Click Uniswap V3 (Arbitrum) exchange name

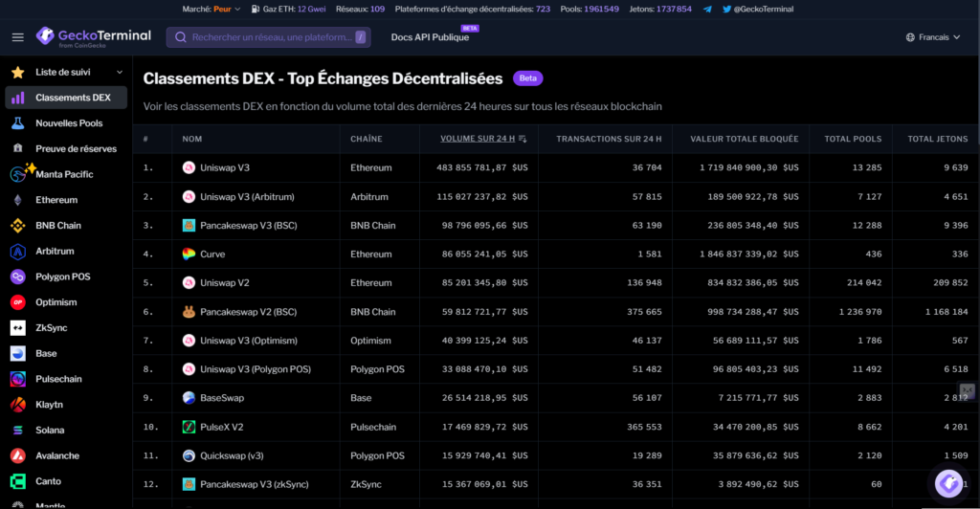pyautogui.click(x=247, y=197)
